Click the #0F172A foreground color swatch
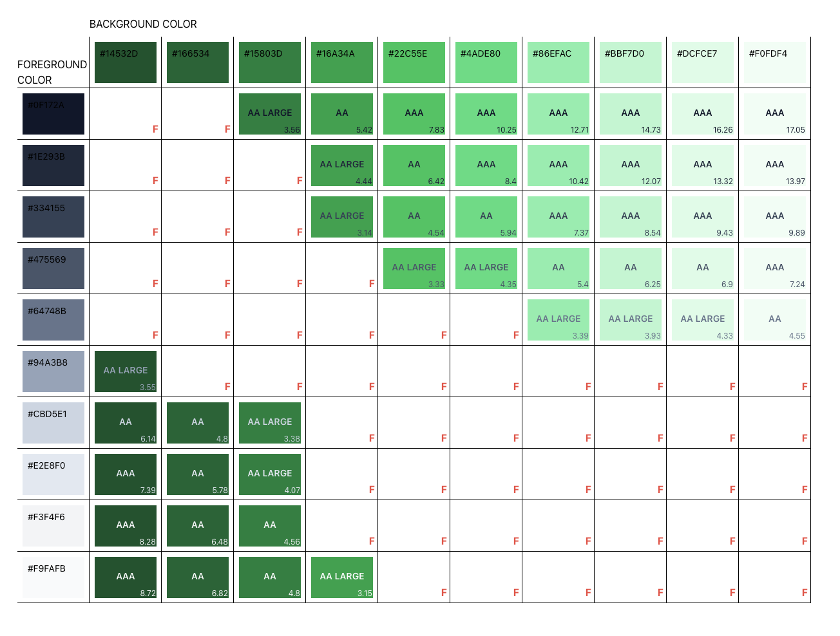 click(x=53, y=114)
